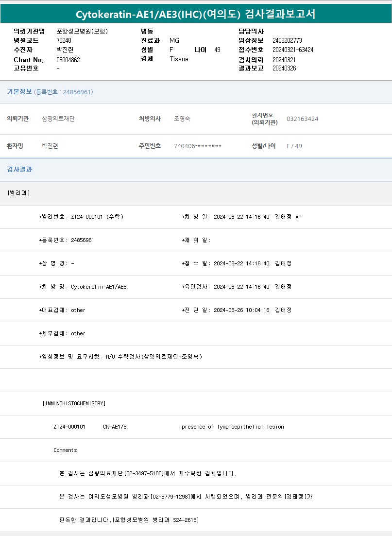This screenshot has height=536, width=392.
Task: Select 결과보고 date 20240326
Action: tap(284, 68)
